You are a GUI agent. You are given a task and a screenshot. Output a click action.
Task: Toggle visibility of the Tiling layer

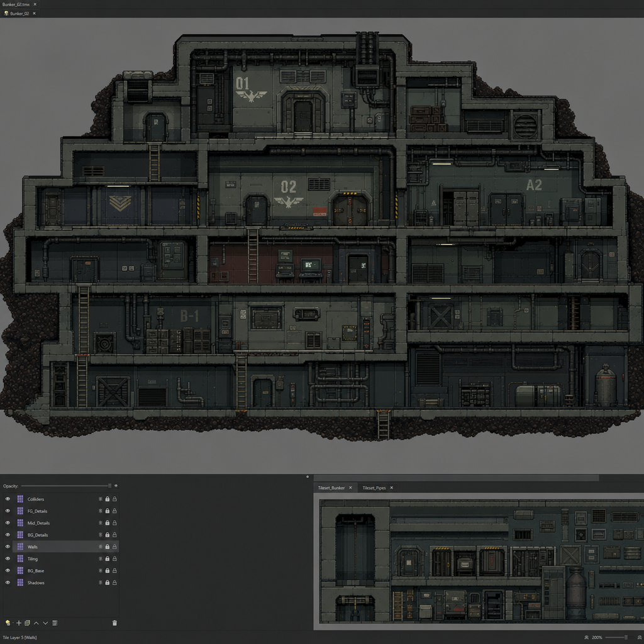tap(8, 558)
